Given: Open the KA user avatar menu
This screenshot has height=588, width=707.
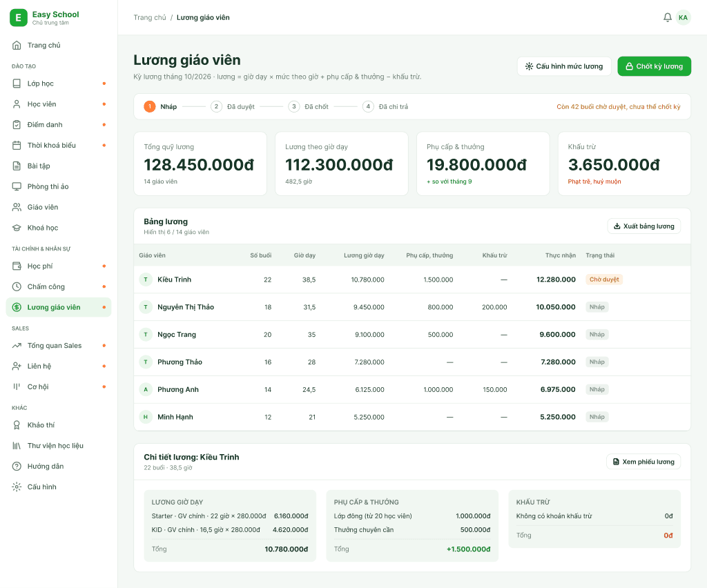Looking at the screenshot, I should tap(683, 17).
